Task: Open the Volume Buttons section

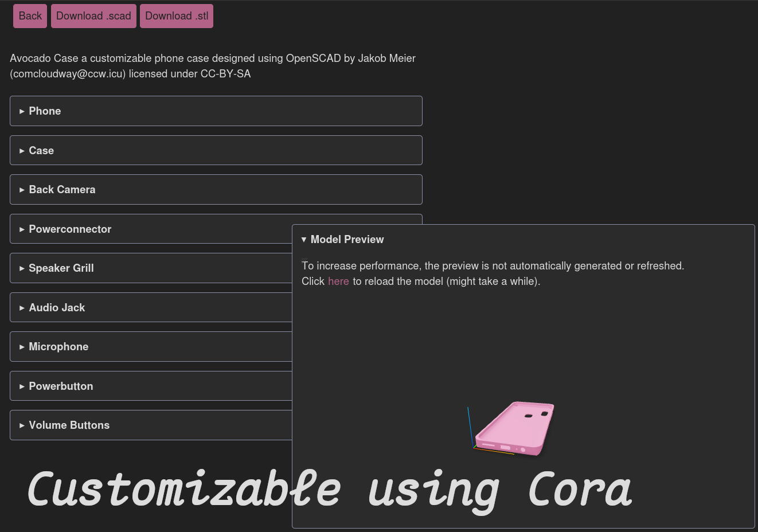Action: point(151,425)
